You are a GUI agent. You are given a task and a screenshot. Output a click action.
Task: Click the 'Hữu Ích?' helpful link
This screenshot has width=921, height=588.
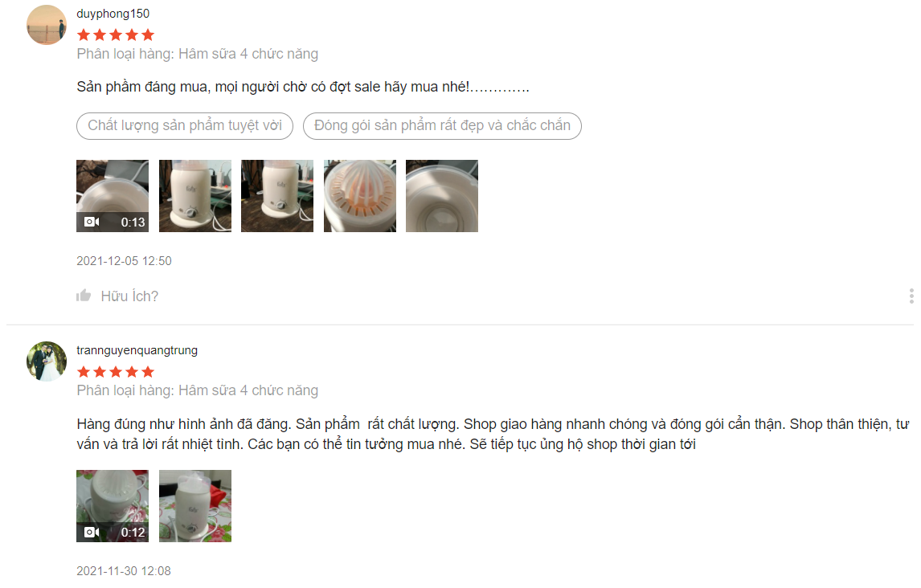coord(129,296)
